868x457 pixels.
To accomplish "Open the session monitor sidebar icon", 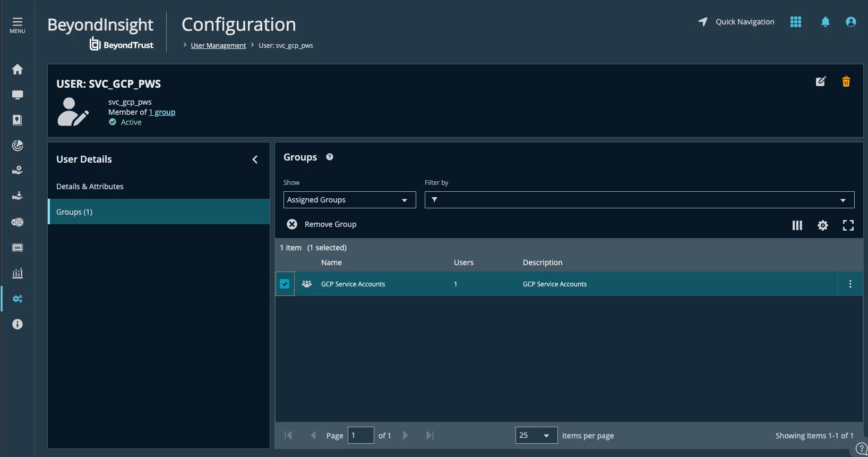I will [18, 248].
